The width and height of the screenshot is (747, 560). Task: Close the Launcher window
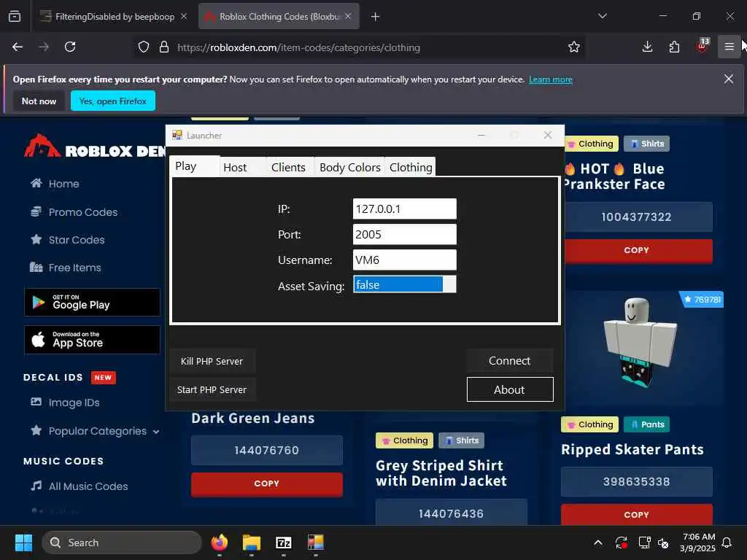pos(547,135)
